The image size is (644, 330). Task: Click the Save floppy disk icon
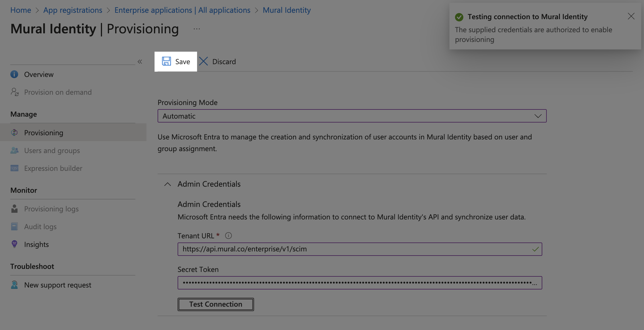[x=166, y=61]
